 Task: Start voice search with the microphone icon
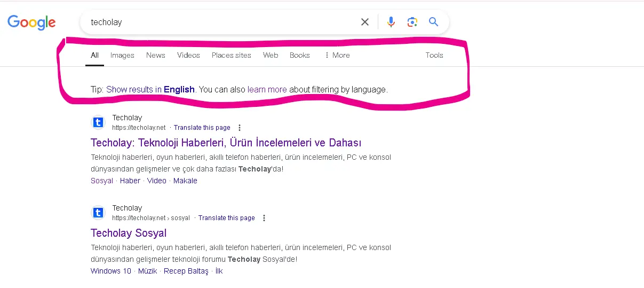[x=391, y=22]
